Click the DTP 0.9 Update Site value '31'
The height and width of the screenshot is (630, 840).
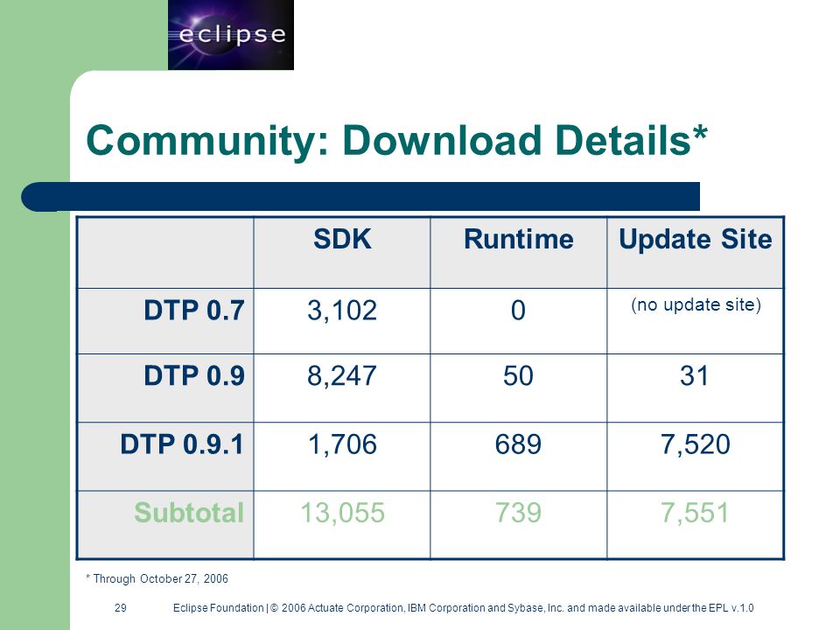click(x=694, y=376)
